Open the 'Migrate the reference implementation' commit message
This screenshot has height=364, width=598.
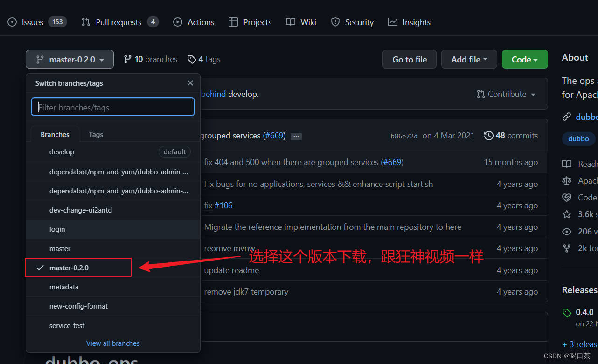click(333, 227)
